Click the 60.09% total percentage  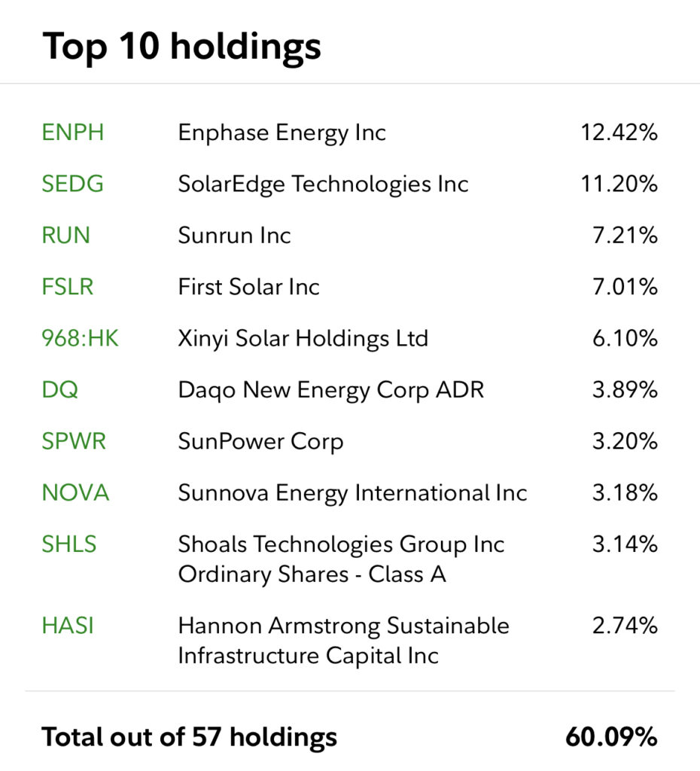(x=611, y=737)
